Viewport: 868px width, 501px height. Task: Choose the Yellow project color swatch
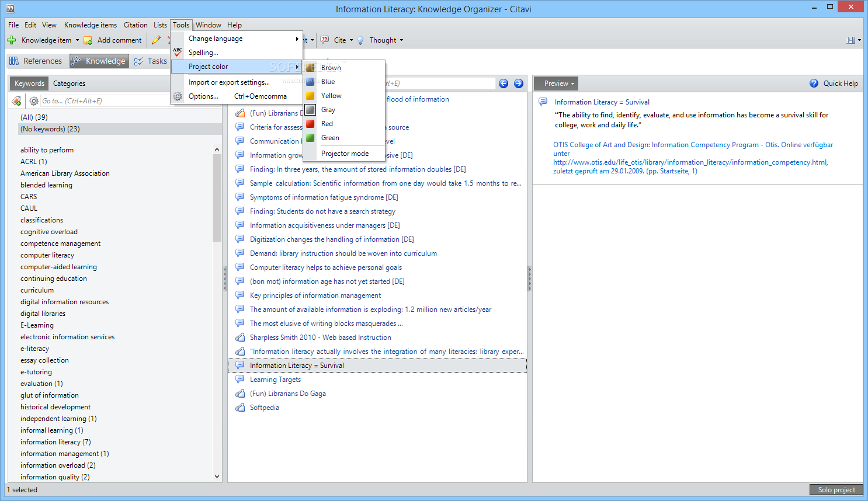(310, 96)
